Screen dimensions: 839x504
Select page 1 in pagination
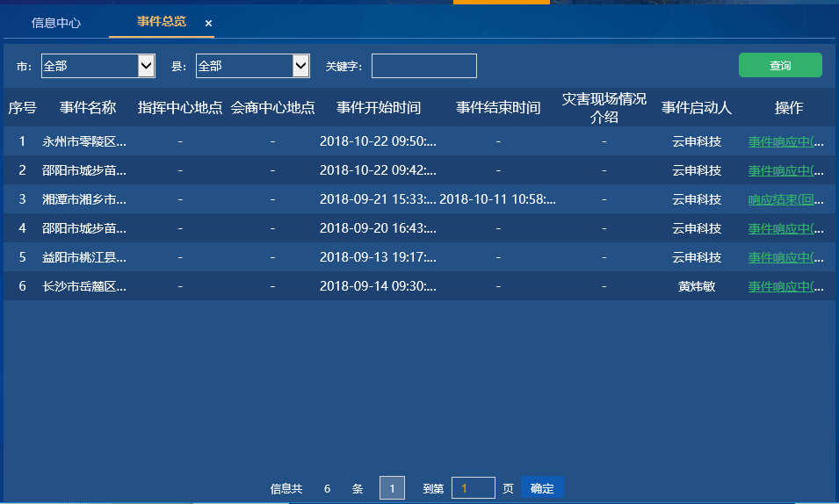392,488
